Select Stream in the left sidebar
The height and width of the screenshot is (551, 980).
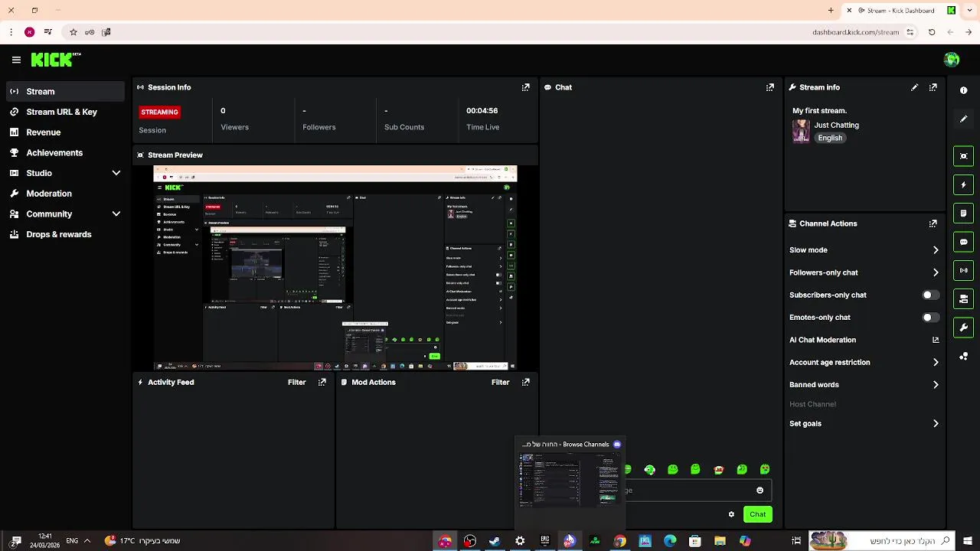coord(65,91)
